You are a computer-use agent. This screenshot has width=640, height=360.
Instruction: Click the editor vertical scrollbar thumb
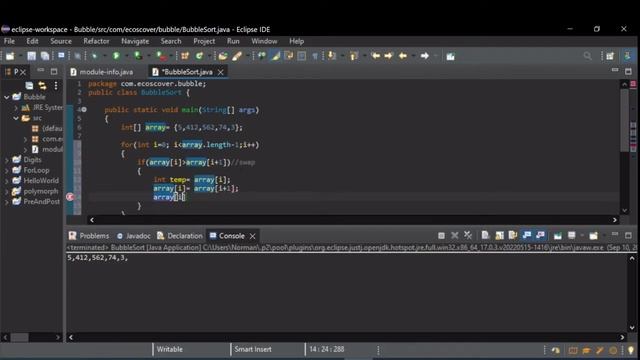pyautogui.click(x=624, y=120)
